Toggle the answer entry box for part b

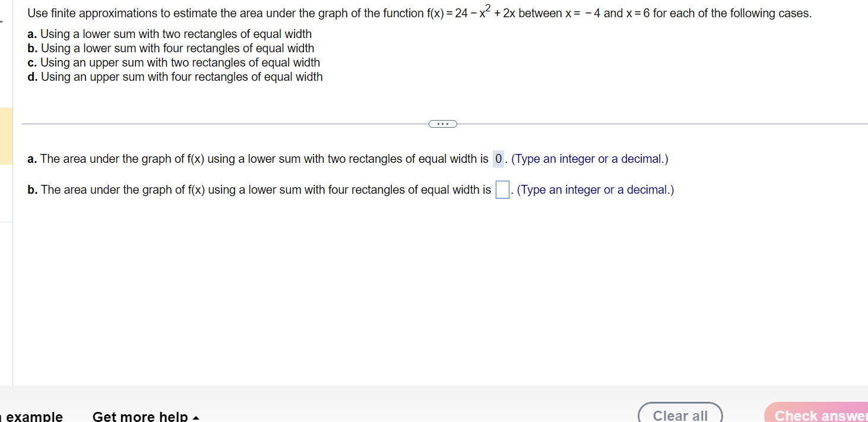coord(502,189)
